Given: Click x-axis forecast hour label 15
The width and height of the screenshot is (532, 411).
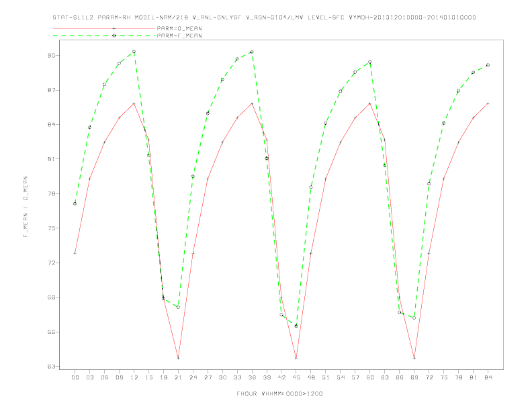Looking at the screenshot, I should coord(148,377).
